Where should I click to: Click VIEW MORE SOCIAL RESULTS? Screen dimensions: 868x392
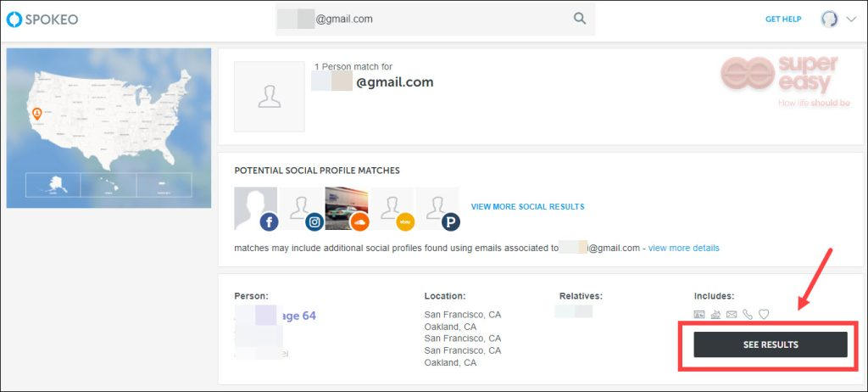tap(527, 206)
